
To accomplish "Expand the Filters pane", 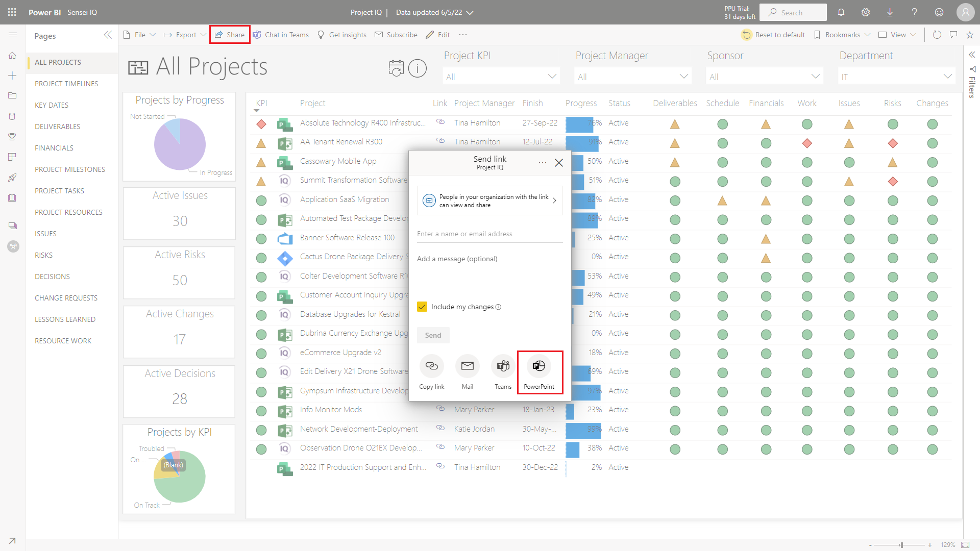I will [x=972, y=55].
